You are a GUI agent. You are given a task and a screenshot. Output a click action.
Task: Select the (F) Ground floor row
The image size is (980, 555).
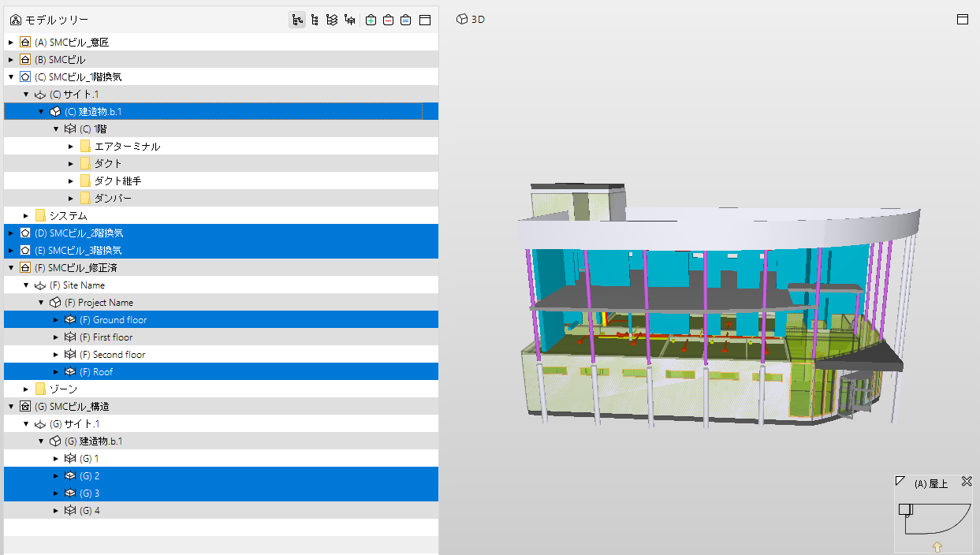221,319
